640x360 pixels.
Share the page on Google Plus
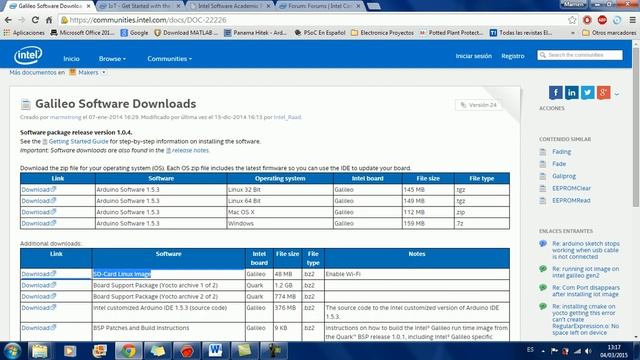(603, 93)
